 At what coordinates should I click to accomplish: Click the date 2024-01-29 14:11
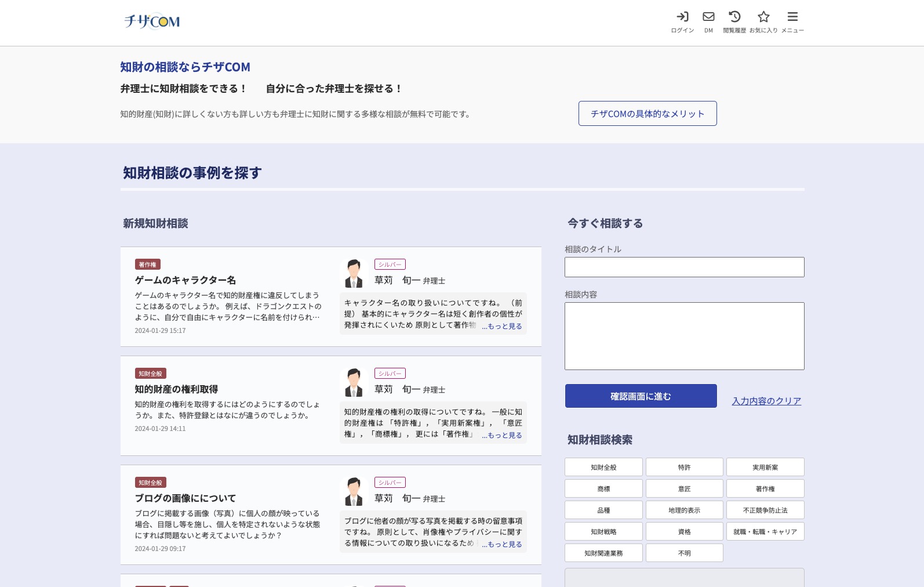coord(161,429)
